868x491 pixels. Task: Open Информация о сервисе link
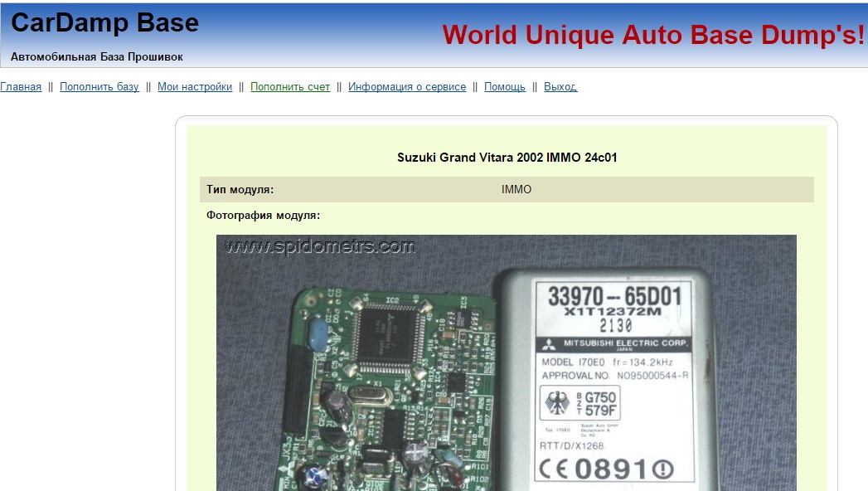click(407, 87)
